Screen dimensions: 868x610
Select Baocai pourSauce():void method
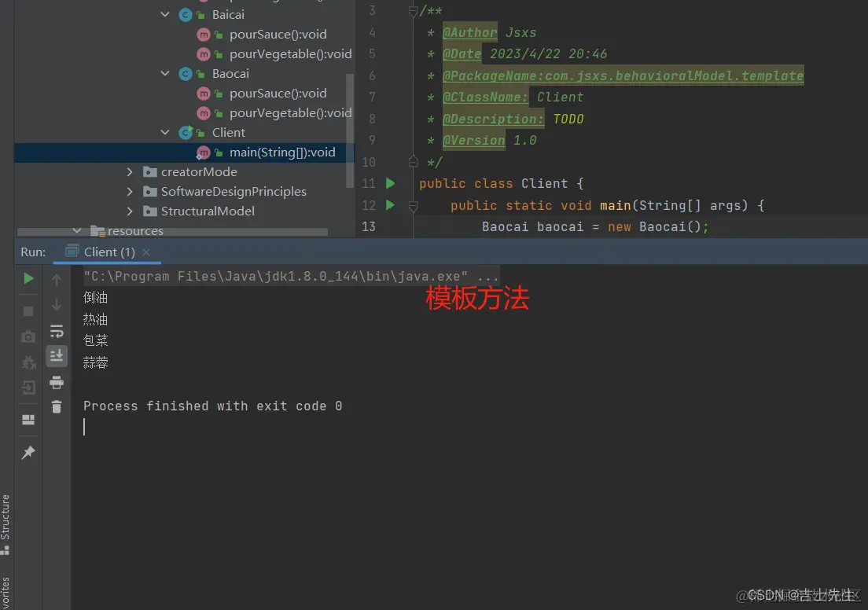[278, 94]
